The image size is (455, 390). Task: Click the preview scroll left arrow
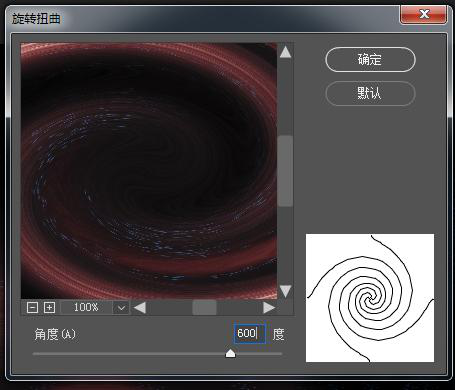140,308
